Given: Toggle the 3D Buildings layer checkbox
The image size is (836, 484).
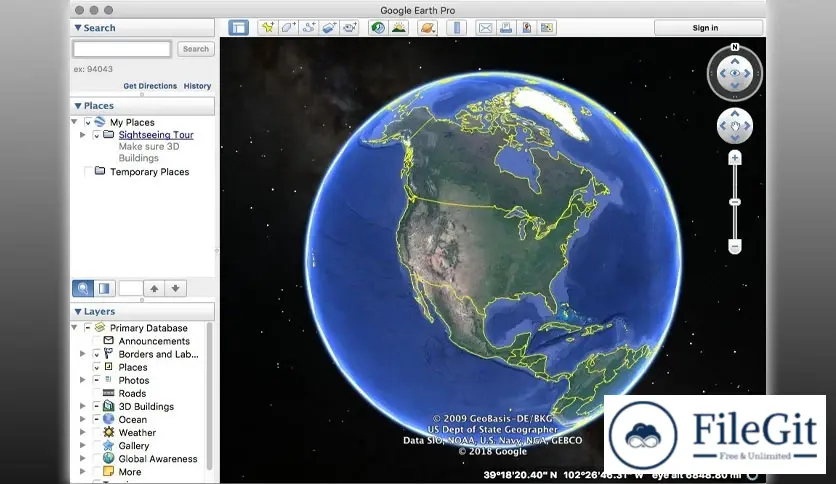Looking at the screenshot, I should coord(97,406).
